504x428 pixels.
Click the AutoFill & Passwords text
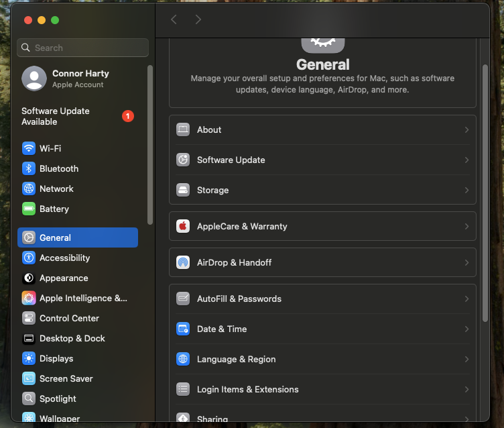tap(239, 299)
